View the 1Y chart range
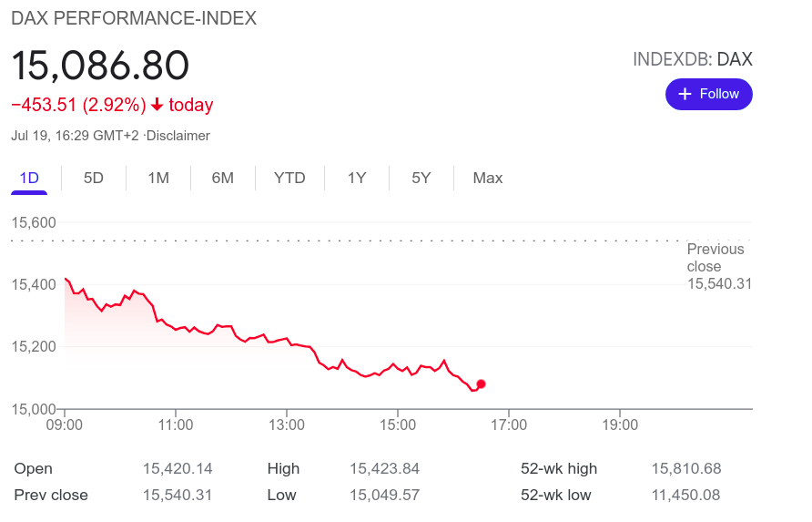This screenshot has height=522, width=812. click(357, 178)
